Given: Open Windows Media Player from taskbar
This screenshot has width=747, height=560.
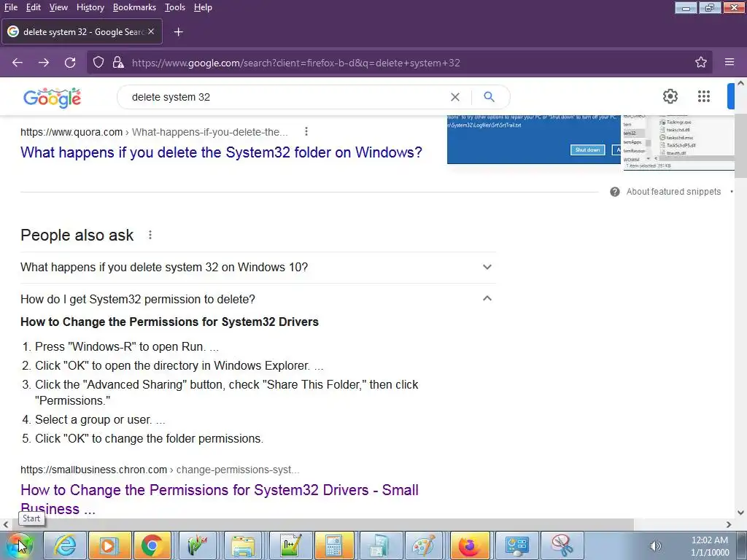Looking at the screenshot, I should pyautogui.click(x=109, y=545).
